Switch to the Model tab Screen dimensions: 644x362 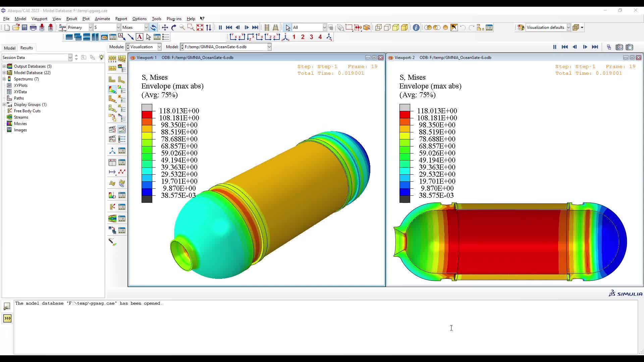pos(10,48)
